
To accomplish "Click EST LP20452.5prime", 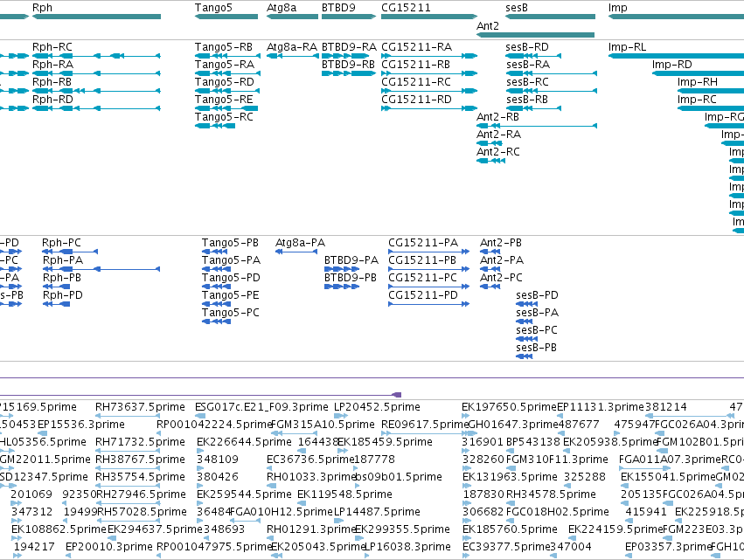I will coord(339,416).
